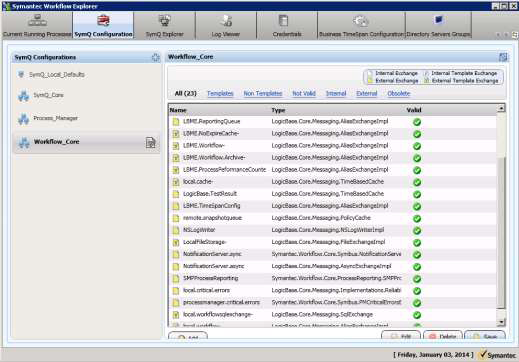Filter by Internal link
The image size is (519, 362).
click(x=336, y=93)
